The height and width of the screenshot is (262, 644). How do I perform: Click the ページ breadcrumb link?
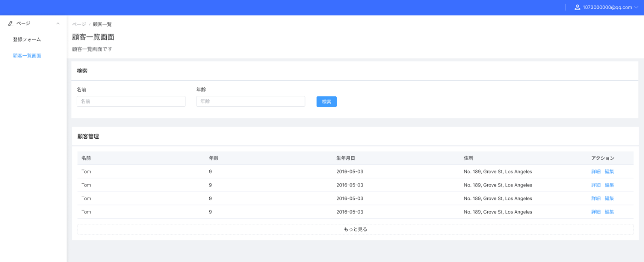click(x=79, y=24)
